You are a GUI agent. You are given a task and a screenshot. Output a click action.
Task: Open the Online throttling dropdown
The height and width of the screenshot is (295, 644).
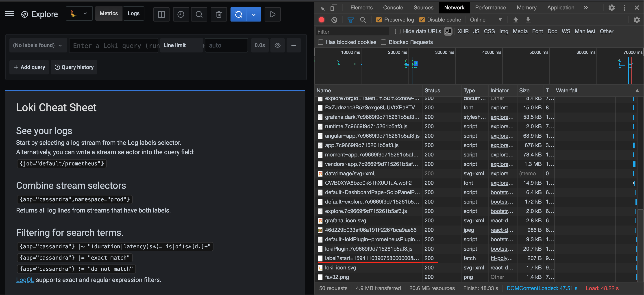tap(486, 20)
